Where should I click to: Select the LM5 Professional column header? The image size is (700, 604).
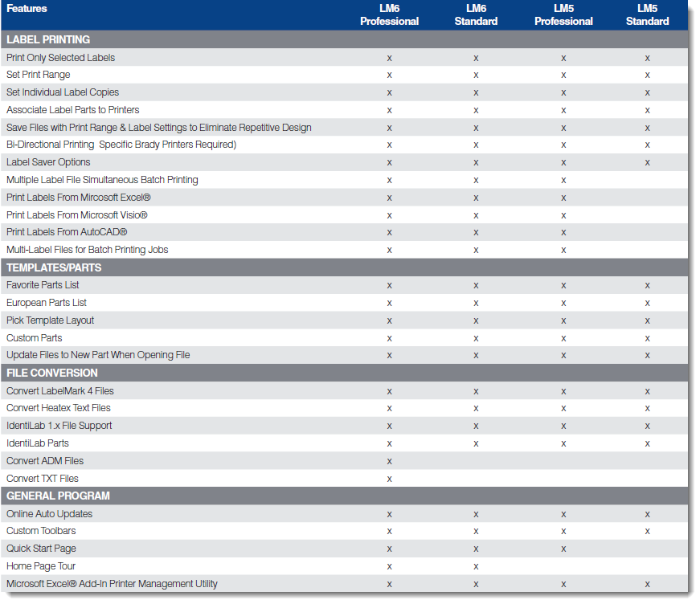pos(563,15)
